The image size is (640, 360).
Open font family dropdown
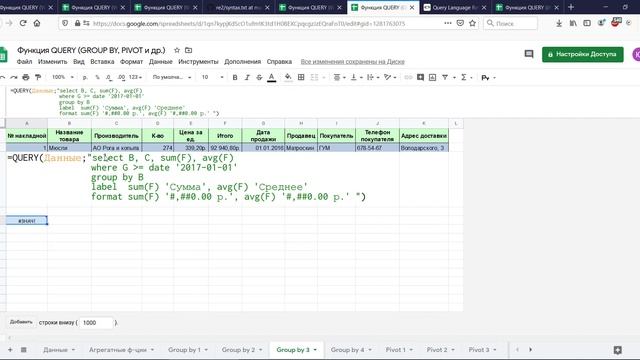point(171,77)
